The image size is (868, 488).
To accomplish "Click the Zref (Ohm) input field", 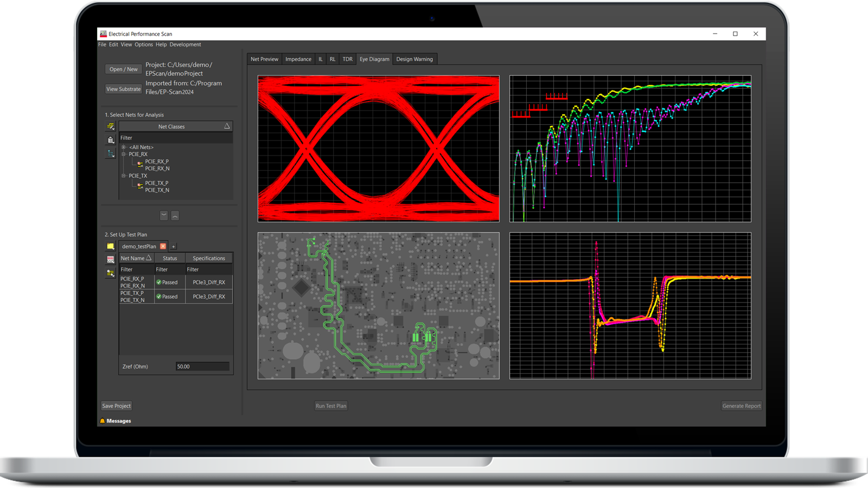I will point(202,367).
